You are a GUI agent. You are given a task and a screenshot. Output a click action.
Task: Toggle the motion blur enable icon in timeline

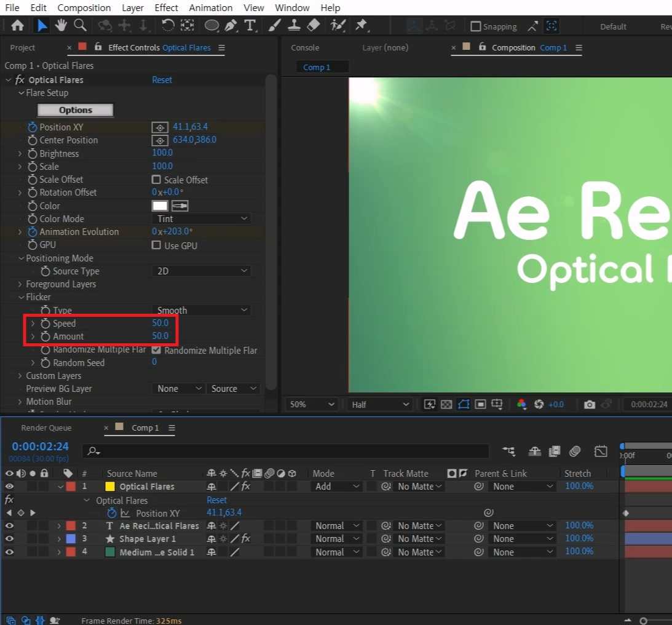click(x=575, y=451)
